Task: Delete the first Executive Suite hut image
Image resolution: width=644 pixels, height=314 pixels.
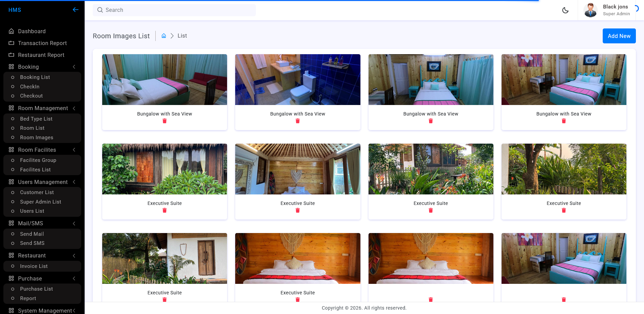Action: click(x=164, y=210)
